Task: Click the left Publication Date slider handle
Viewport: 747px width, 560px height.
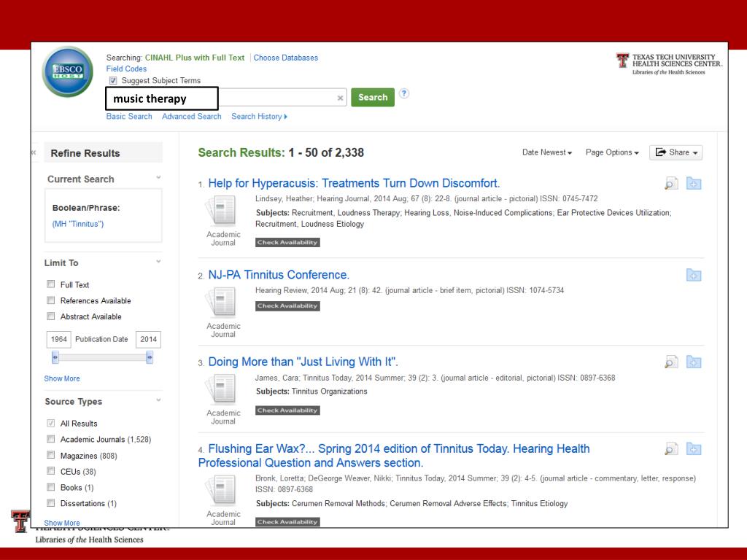Action: click(55, 357)
